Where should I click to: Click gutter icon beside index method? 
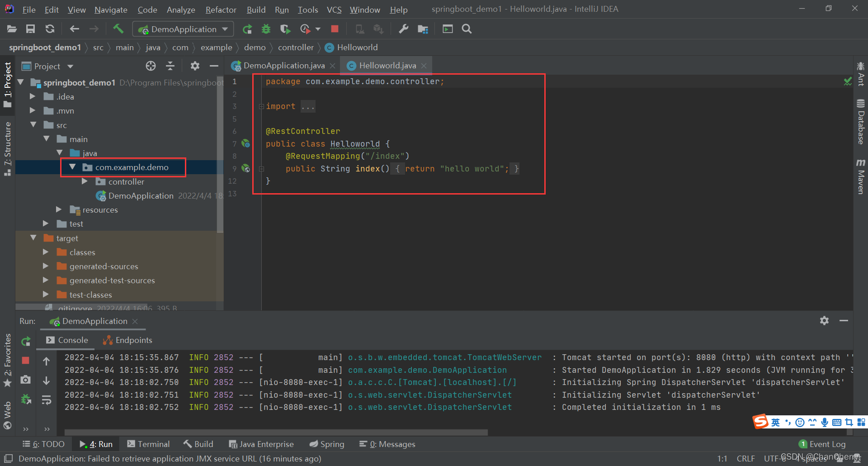coord(245,168)
